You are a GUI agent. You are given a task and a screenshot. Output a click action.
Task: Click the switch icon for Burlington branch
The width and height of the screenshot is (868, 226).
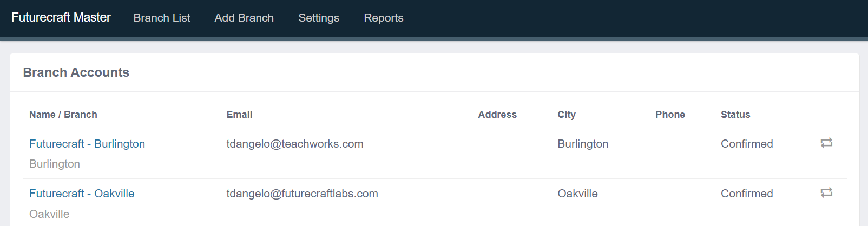pos(826,143)
